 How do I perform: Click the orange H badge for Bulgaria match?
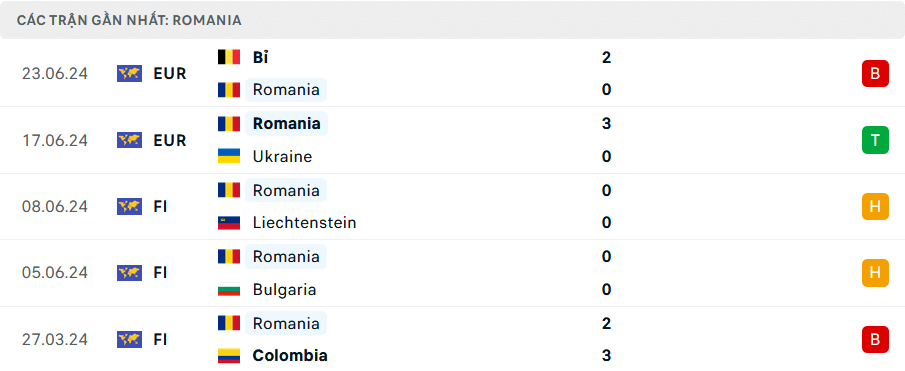coord(875,273)
